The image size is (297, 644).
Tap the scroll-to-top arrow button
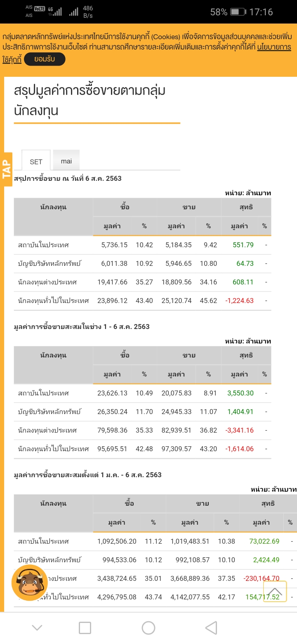point(275,591)
